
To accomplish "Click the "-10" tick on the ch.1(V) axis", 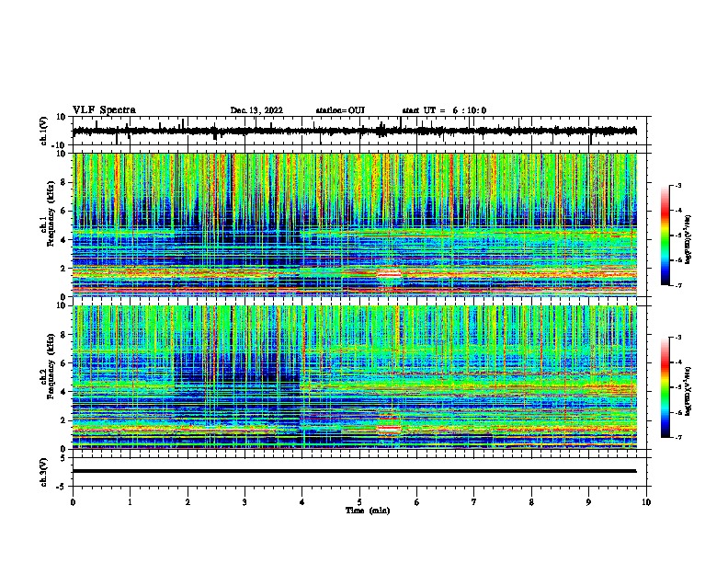I will point(60,145).
